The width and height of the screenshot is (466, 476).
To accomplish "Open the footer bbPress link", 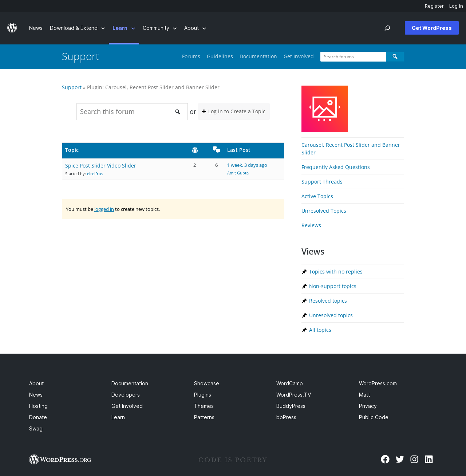I will [286, 417].
